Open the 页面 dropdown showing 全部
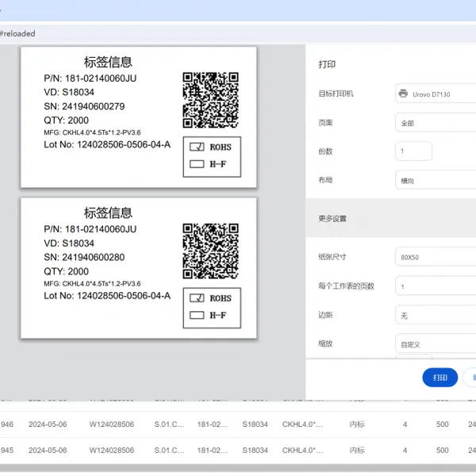The height and width of the screenshot is (476, 476). click(436, 123)
